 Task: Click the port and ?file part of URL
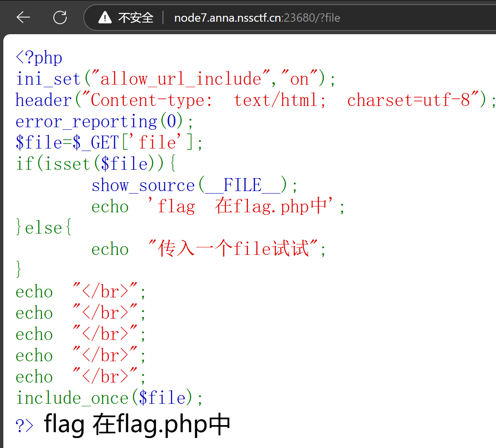tap(312, 18)
